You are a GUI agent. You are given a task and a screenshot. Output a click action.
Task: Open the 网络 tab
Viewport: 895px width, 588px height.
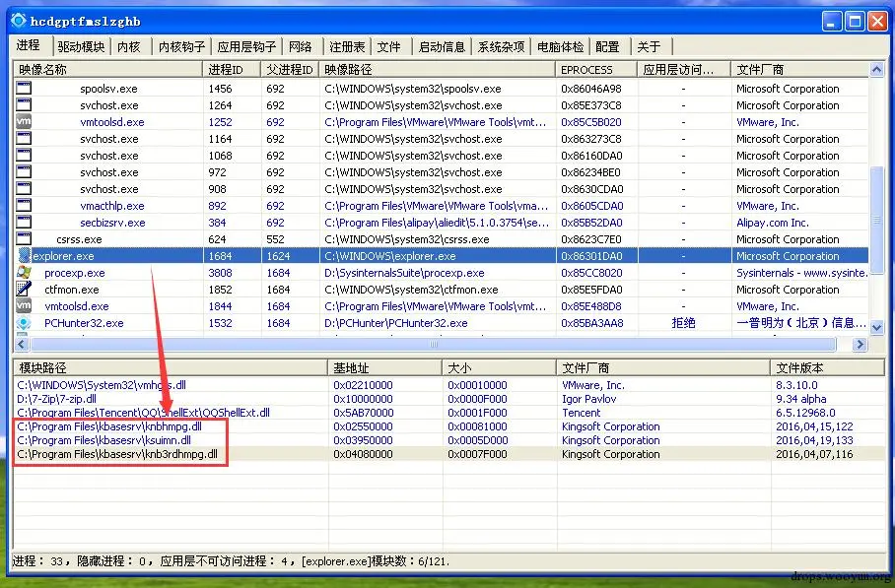point(301,46)
